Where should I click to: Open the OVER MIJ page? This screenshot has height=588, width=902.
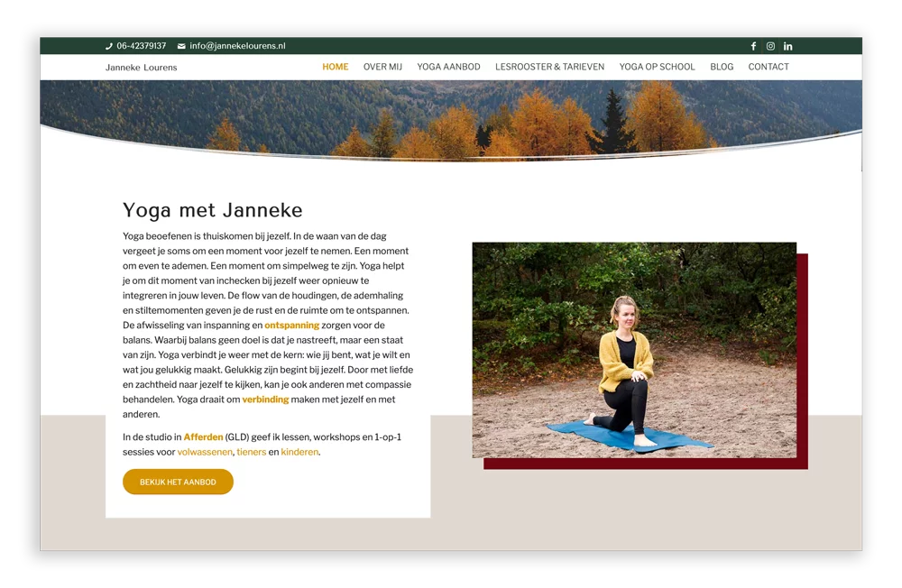pos(382,67)
